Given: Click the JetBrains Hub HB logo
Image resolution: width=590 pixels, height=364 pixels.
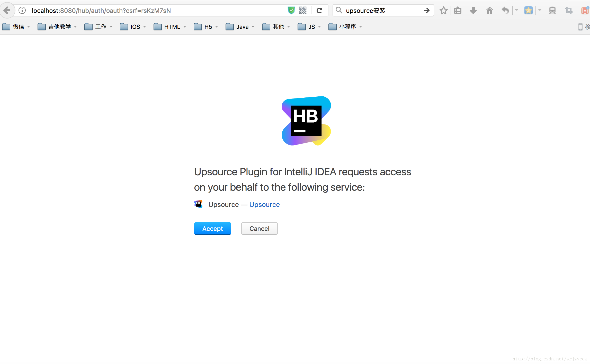Looking at the screenshot, I should pyautogui.click(x=306, y=121).
